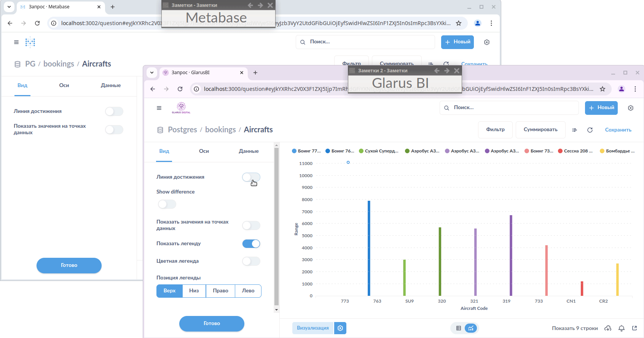Open the notebook editor icon in GlarusBI
644x338 pixels.
tap(574, 130)
